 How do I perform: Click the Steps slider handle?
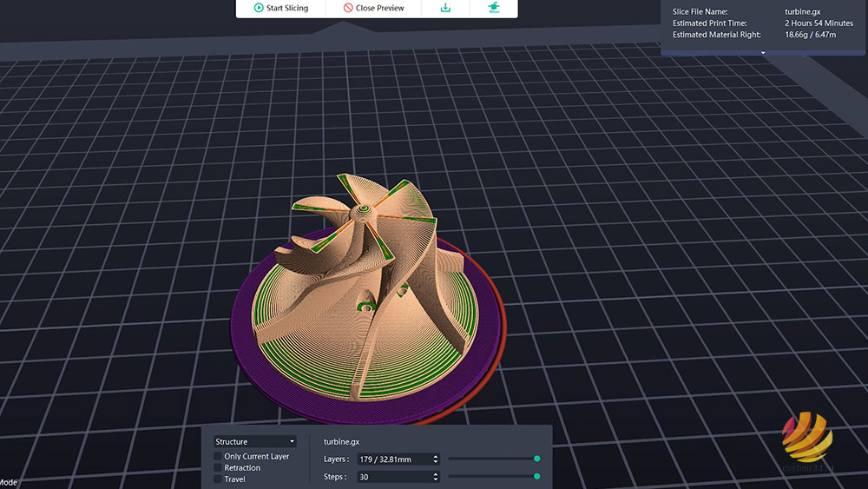(x=536, y=476)
